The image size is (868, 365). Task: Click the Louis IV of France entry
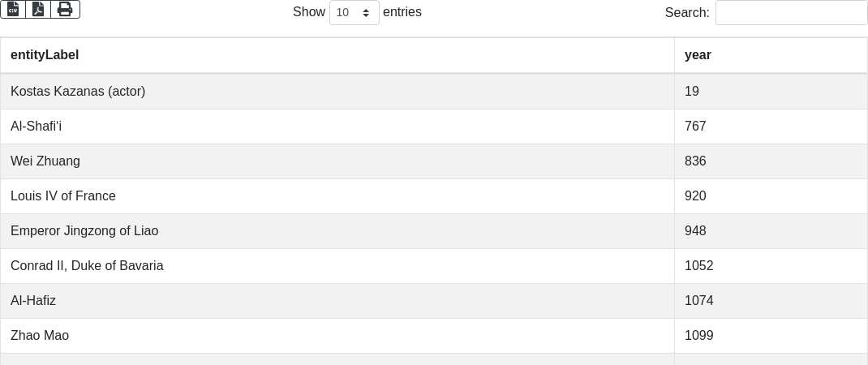[x=63, y=196]
